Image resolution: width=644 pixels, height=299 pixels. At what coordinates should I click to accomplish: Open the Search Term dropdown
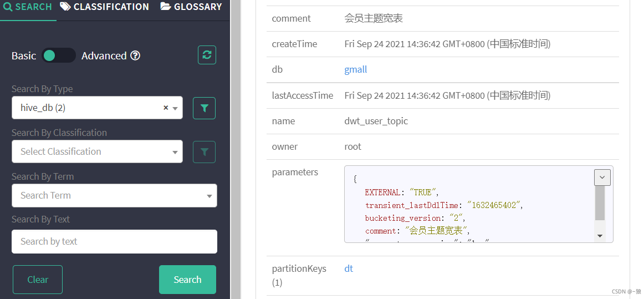tap(114, 195)
